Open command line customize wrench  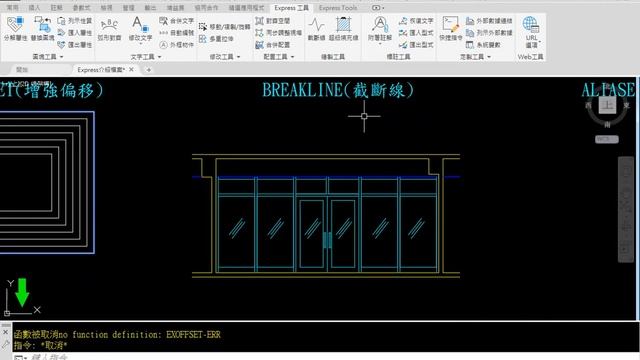coord(5,345)
